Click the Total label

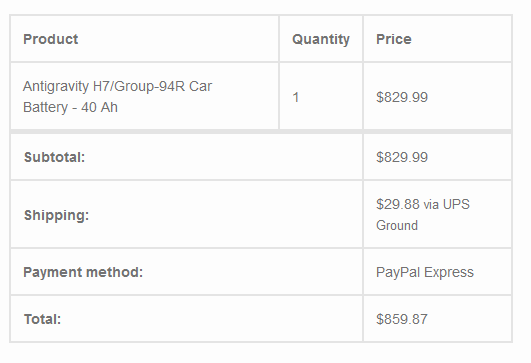tap(42, 319)
